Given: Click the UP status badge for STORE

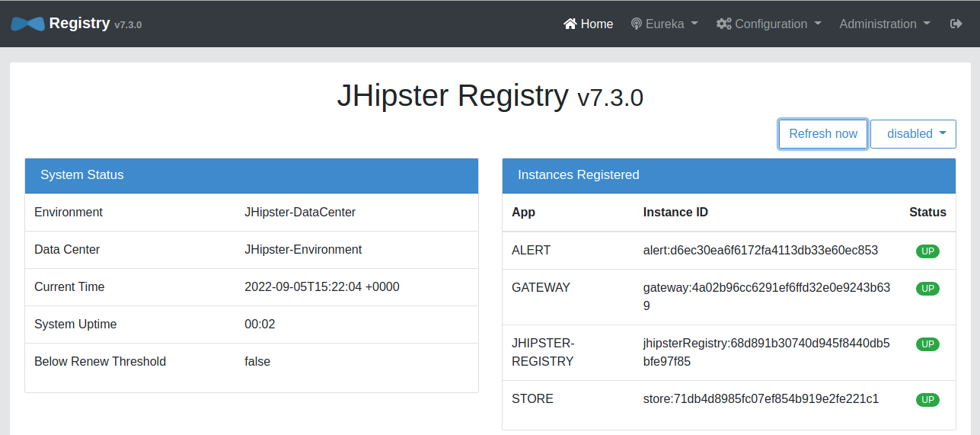Looking at the screenshot, I should (x=927, y=400).
